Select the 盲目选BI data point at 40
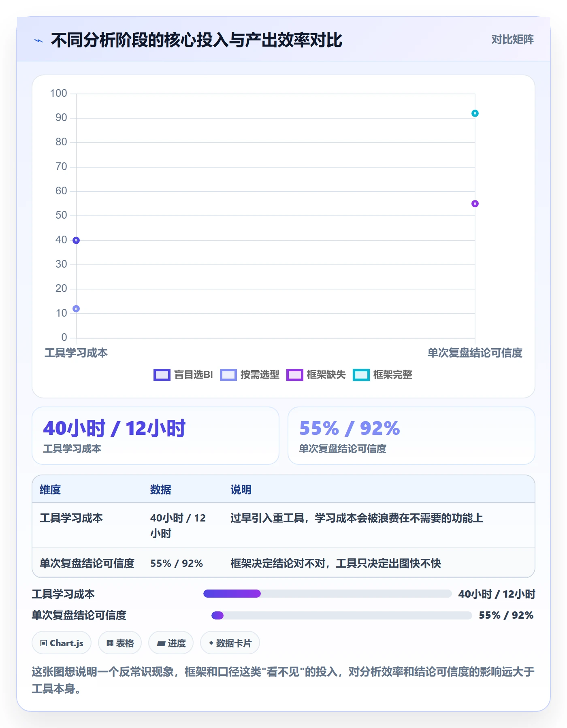The height and width of the screenshot is (728, 567). pos(76,241)
